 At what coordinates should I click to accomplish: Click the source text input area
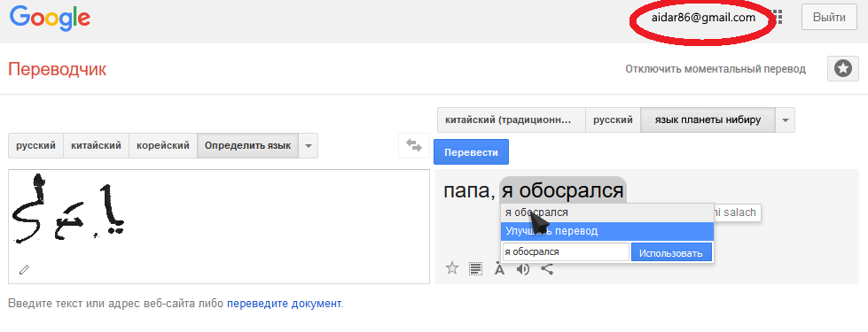pyautogui.click(x=219, y=227)
